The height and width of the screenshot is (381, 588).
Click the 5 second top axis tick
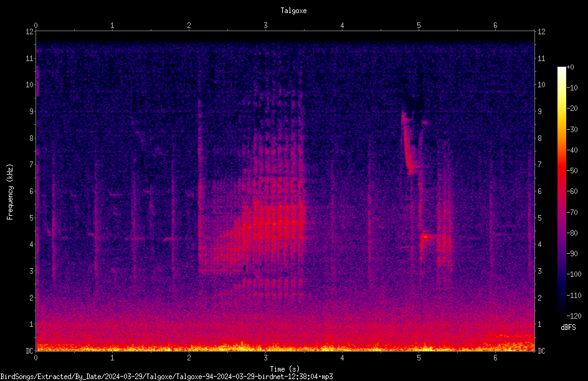419,26
